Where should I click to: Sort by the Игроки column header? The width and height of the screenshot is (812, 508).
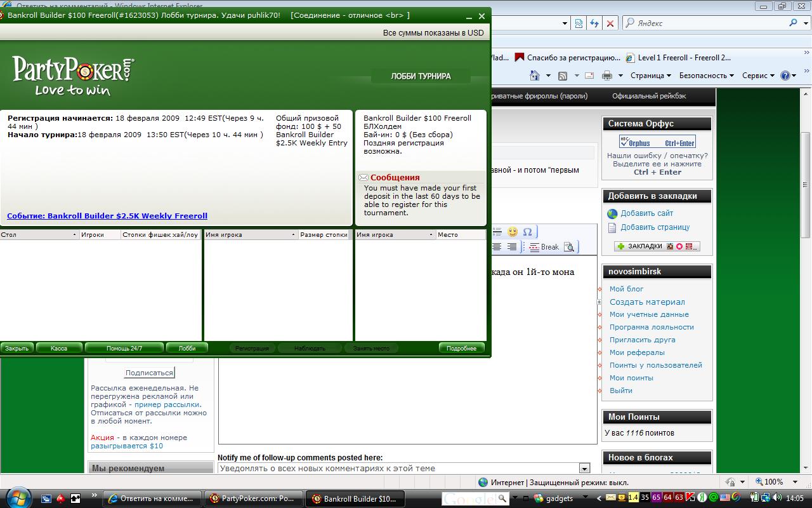pyautogui.click(x=100, y=234)
